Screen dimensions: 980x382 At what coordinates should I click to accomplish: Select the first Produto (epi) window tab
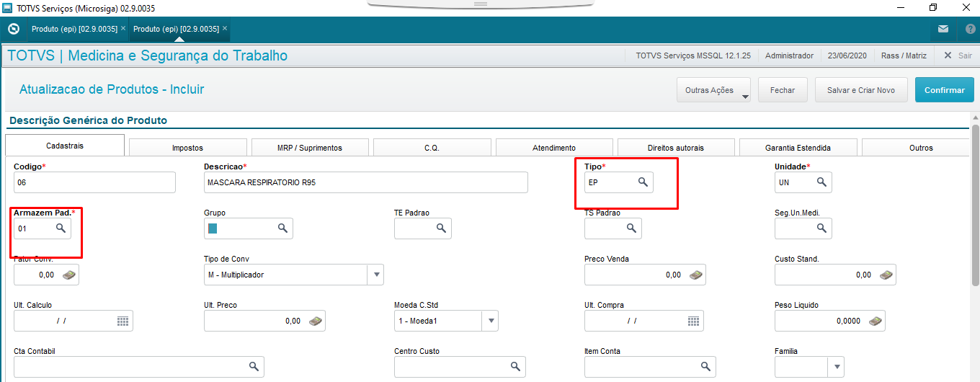click(73, 29)
